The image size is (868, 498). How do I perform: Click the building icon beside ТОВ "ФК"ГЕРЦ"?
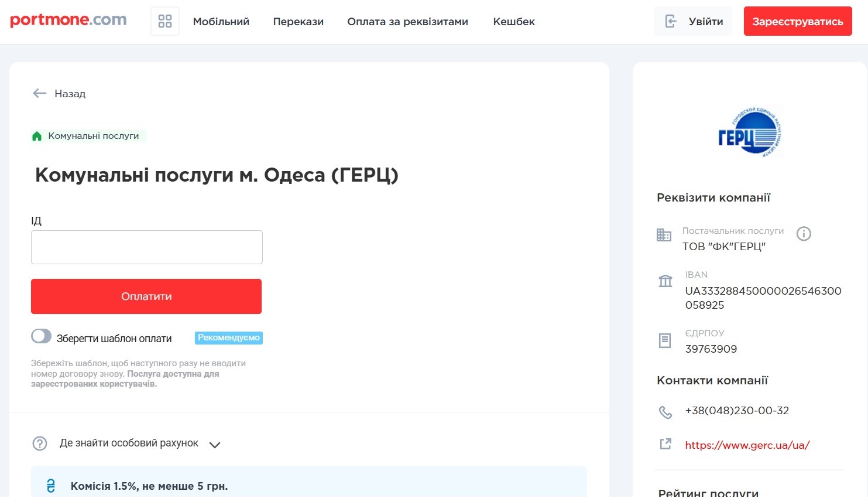point(664,235)
